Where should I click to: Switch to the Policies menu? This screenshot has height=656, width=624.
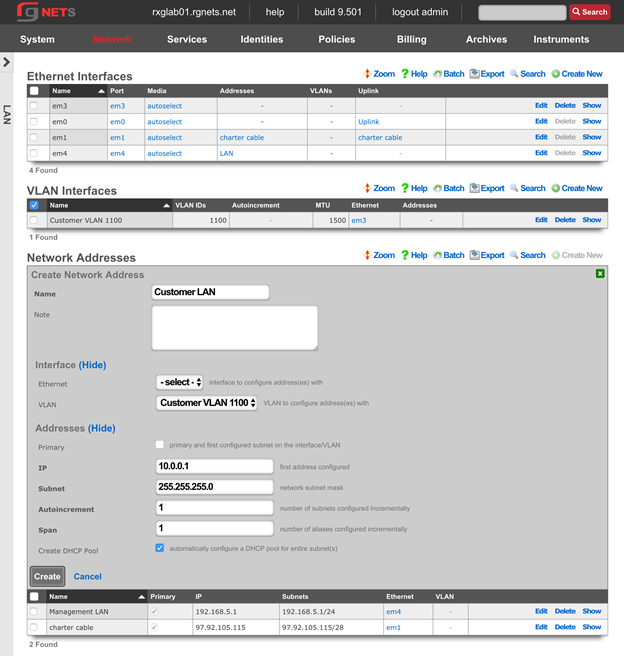tap(336, 39)
